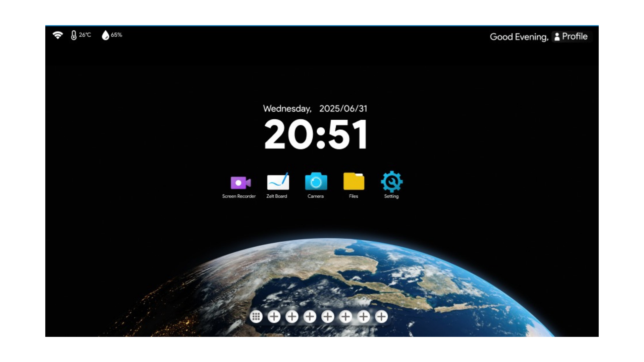The image size is (644, 362).
Task: Click the Wi-Fi status icon
Action: (58, 35)
